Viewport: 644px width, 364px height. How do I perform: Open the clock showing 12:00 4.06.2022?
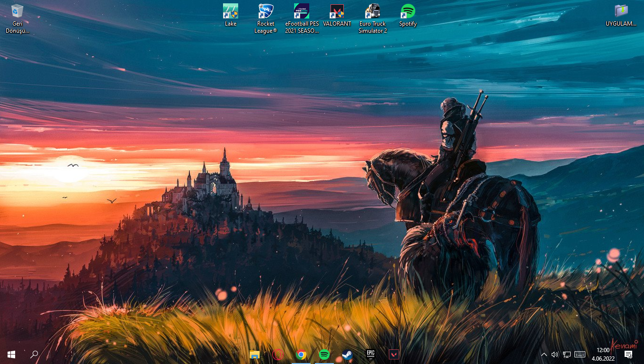click(x=603, y=355)
